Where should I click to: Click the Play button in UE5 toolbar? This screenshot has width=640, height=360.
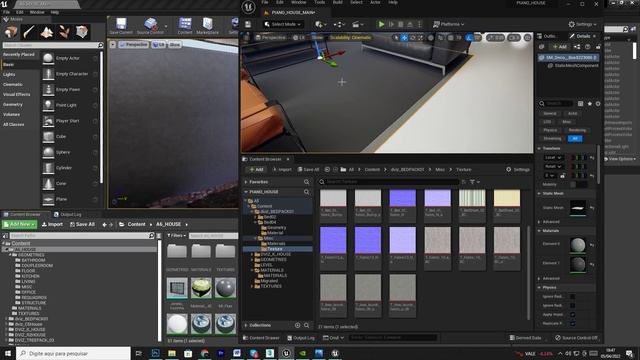(381, 24)
